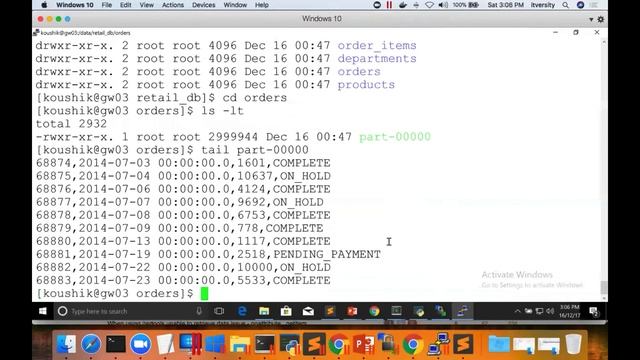
Task: Open the Devices menu
Action: (204, 5)
